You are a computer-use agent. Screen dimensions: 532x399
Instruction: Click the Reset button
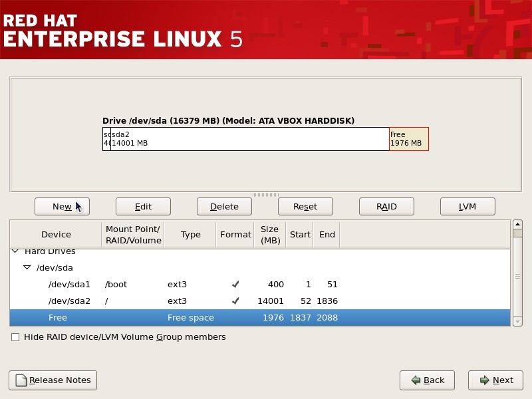[x=305, y=207]
